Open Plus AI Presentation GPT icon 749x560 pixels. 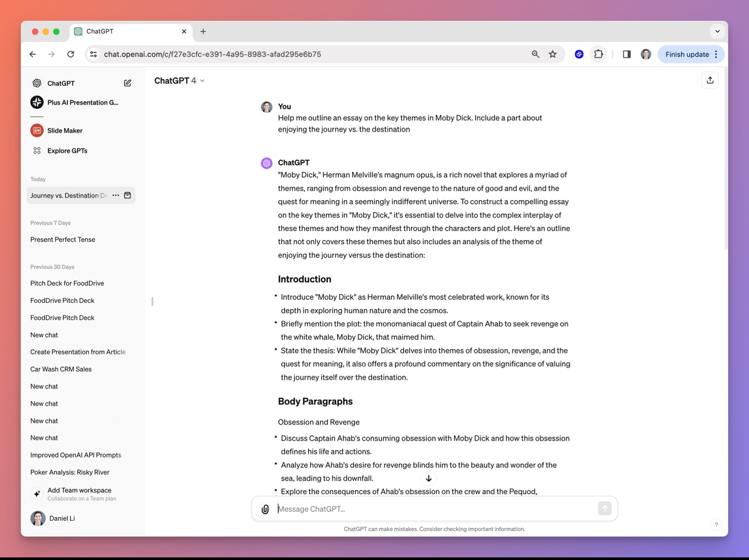point(37,102)
